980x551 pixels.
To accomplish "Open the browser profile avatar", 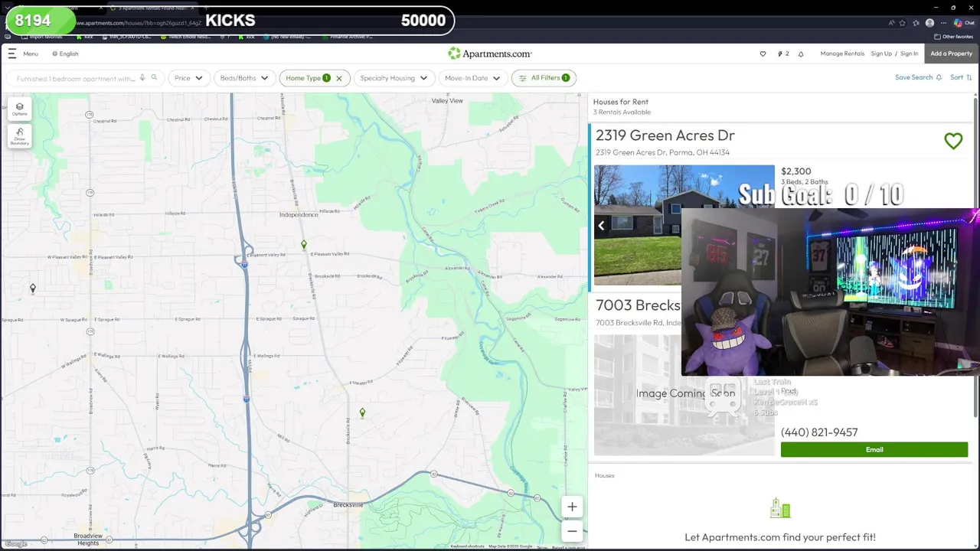I will (x=929, y=23).
